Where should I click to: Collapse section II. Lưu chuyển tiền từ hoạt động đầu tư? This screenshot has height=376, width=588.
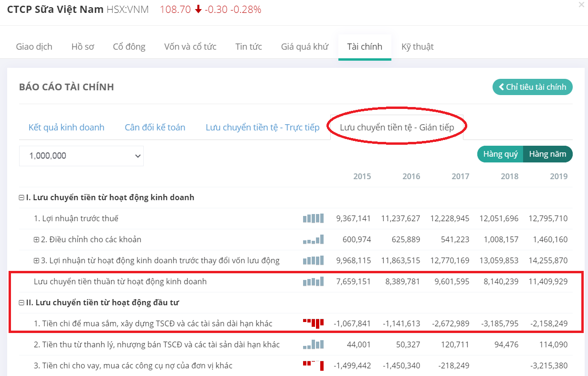coord(21,303)
